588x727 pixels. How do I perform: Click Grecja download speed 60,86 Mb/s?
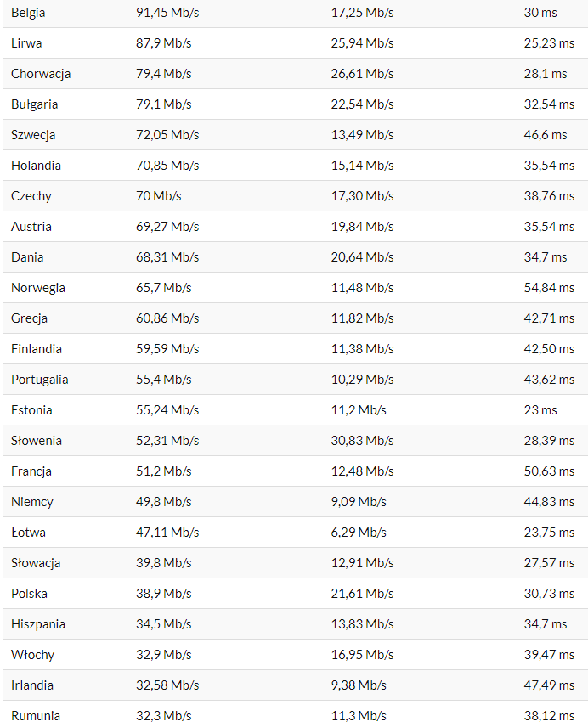pyautogui.click(x=167, y=318)
